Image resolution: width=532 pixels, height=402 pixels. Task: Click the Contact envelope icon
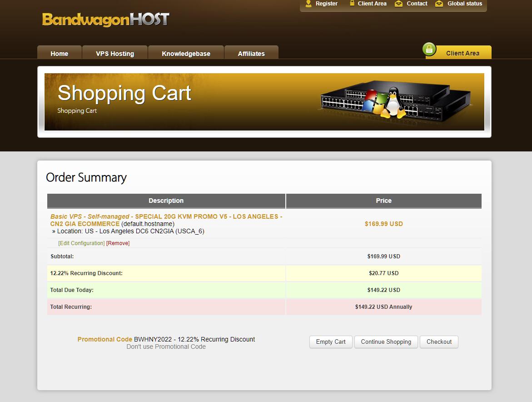398,4
